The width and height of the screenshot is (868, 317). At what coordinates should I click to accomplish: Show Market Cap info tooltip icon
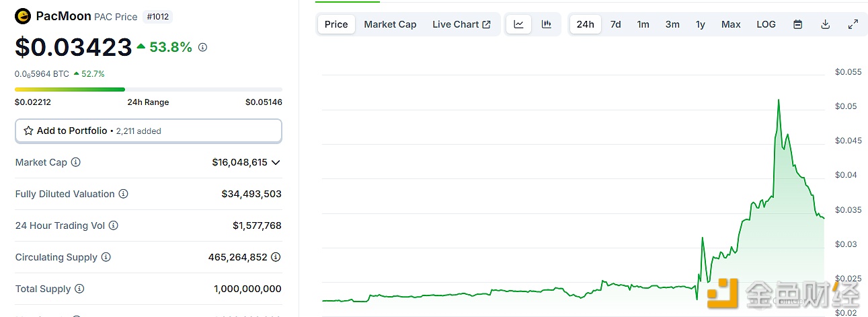coord(76,162)
